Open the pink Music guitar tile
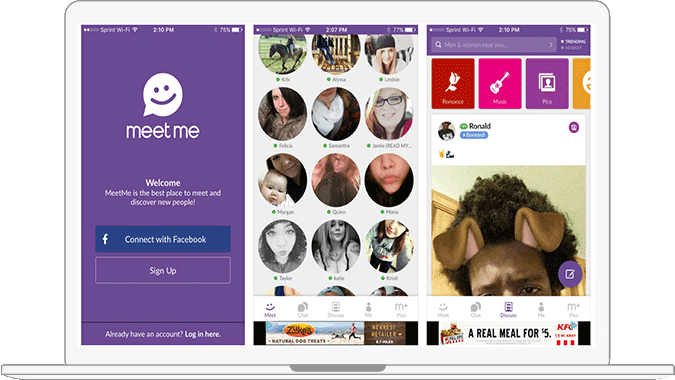The image size is (675, 380). tap(500, 83)
